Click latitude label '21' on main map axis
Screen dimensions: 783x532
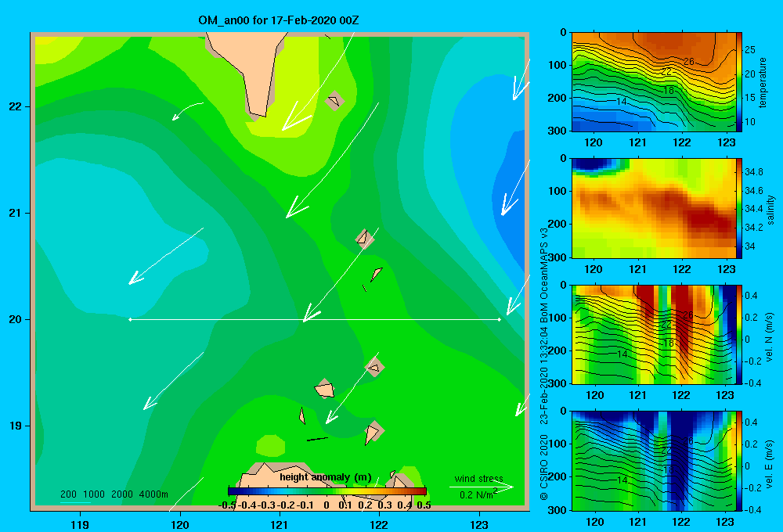pyautogui.click(x=16, y=213)
